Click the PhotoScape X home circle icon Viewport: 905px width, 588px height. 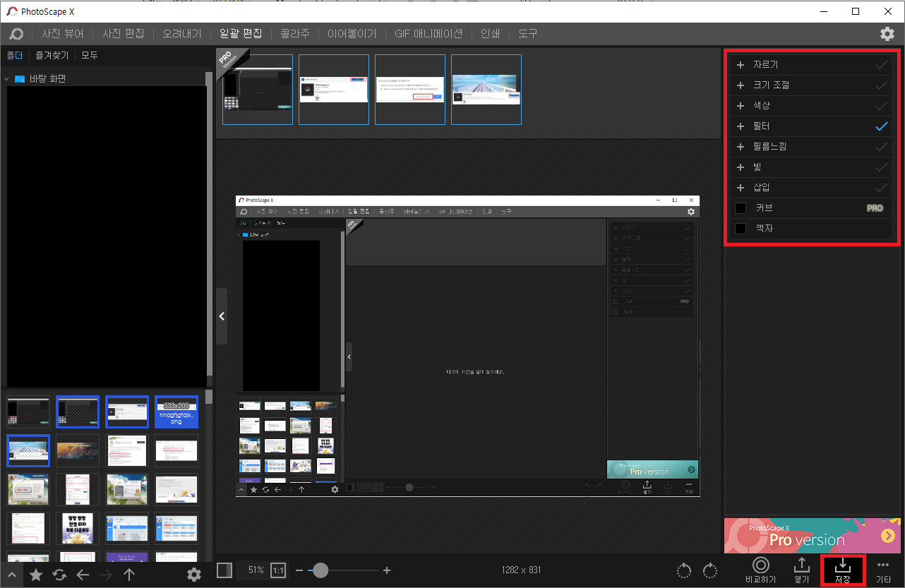coord(16,34)
